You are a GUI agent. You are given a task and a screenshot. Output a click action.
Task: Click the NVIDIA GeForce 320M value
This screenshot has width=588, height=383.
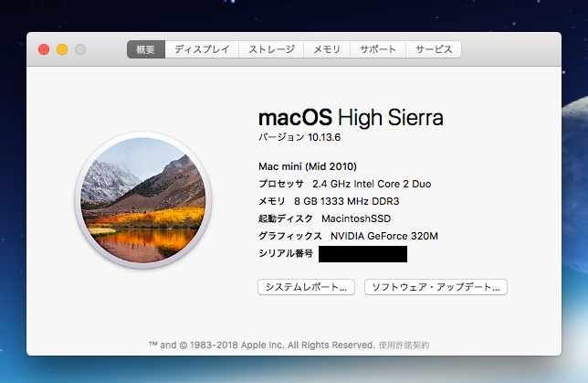click(x=384, y=236)
